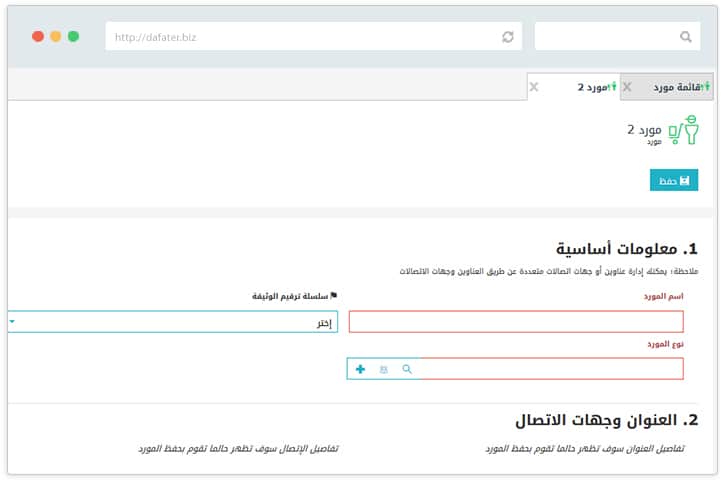Click the text تفاصيل العنوان سوف تظهر
Image resolution: width=725 pixels, height=485 pixels.
(x=585, y=448)
